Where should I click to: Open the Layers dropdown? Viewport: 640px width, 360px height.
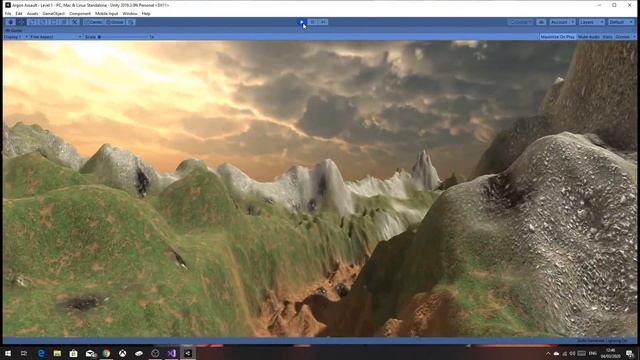[x=591, y=22]
